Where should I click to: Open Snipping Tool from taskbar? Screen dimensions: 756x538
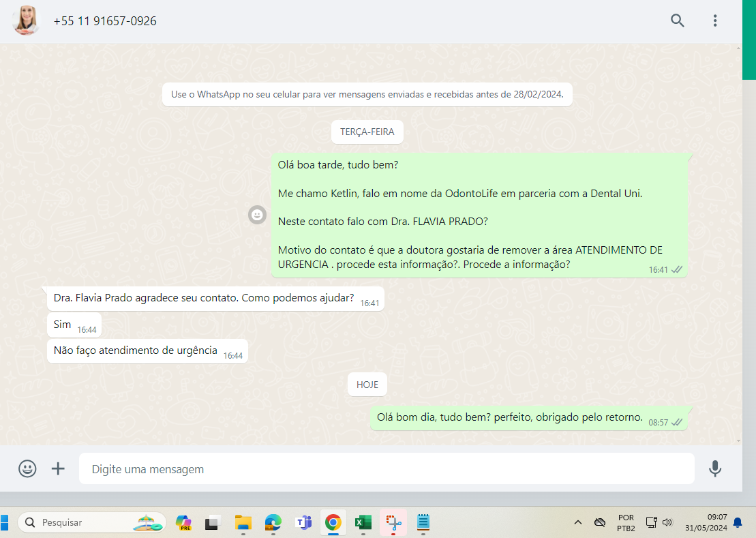(x=393, y=522)
